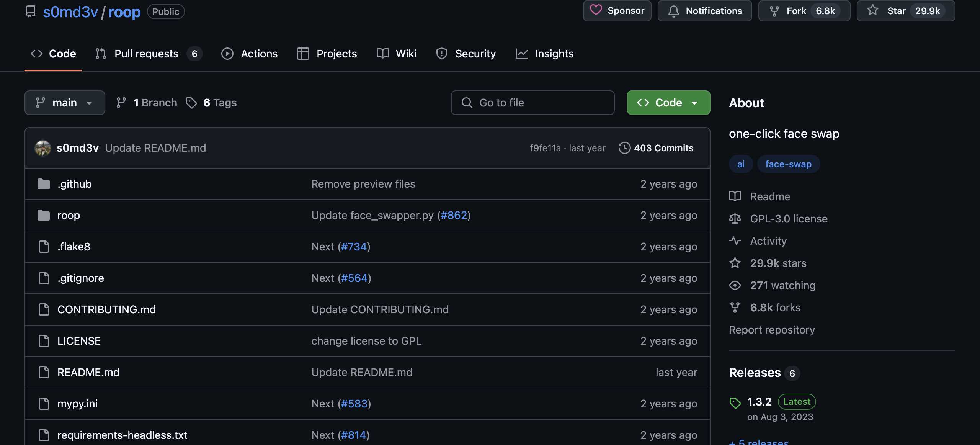Click the s0md3v avatar image
980x445 pixels.
[x=43, y=148]
